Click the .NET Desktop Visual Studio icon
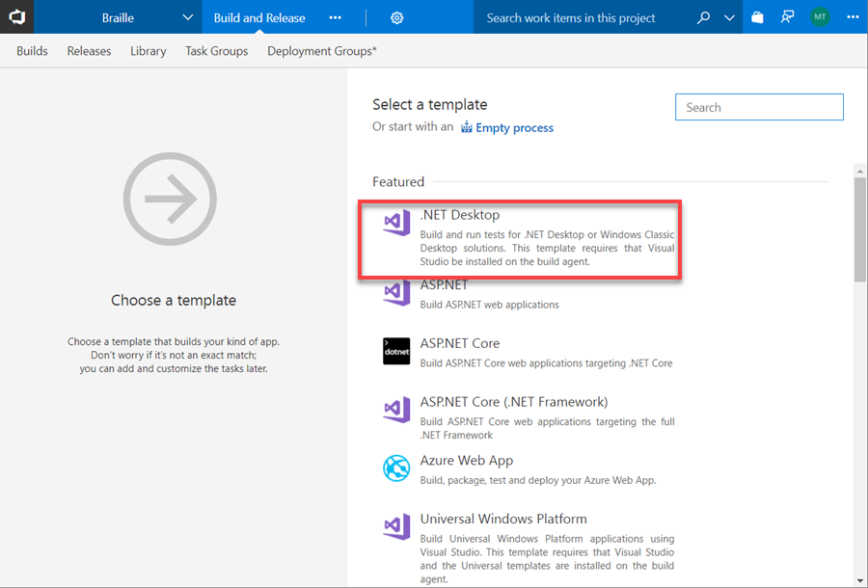 point(396,223)
